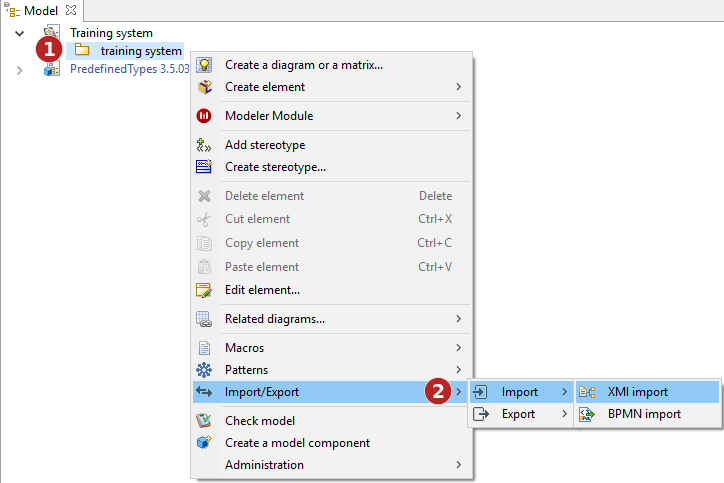Choose XMI import from the submenu
The height and width of the screenshot is (483, 724).
coord(637,392)
